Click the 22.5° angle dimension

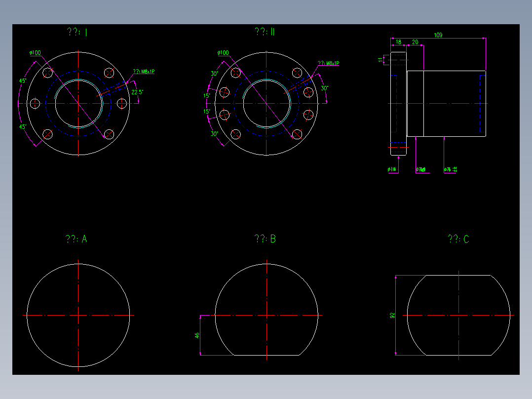[x=137, y=92]
